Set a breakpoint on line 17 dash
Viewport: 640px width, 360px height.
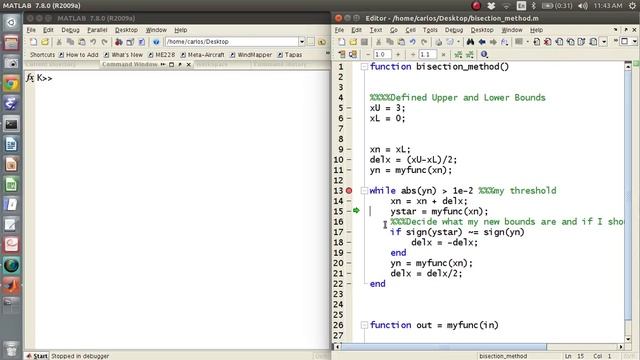[349, 232]
